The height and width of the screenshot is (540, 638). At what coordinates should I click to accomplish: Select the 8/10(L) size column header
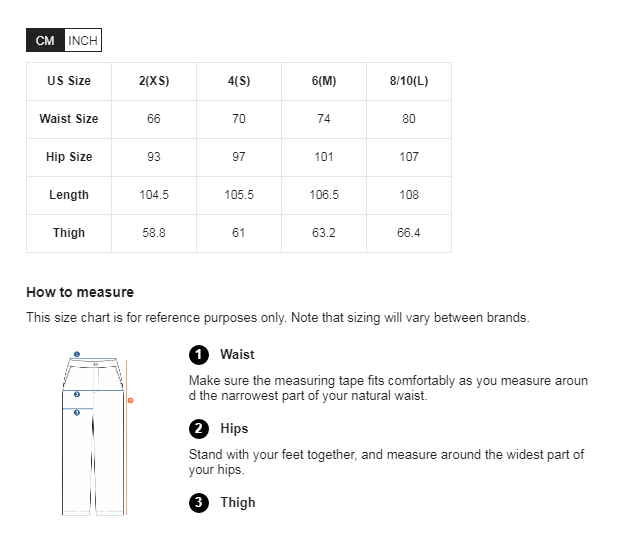(x=409, y=81)
